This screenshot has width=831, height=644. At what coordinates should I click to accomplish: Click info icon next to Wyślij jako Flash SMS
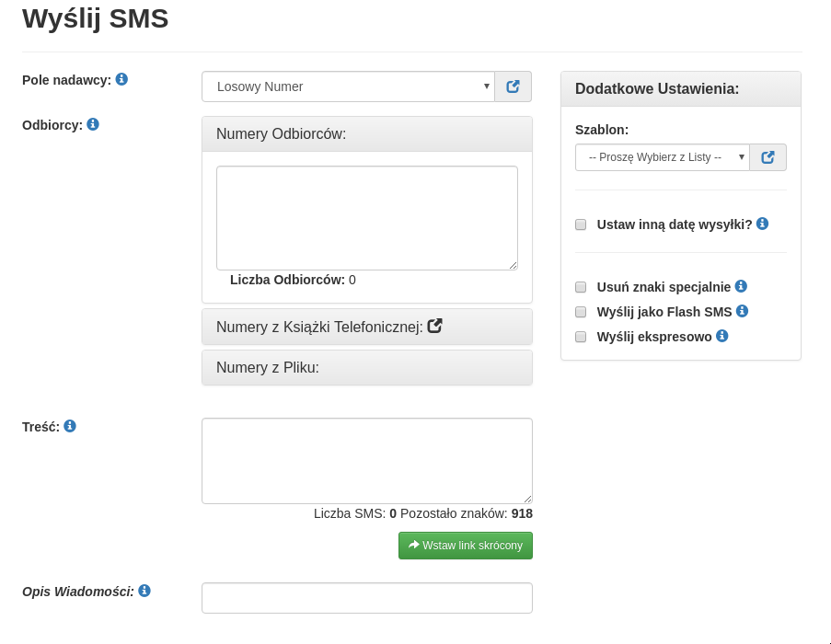[x=742, y=311]
